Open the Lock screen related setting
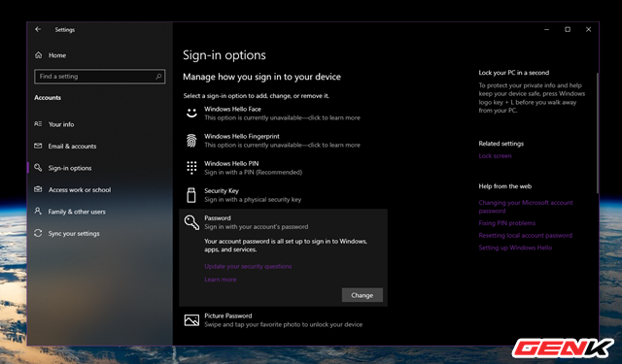Screen dimensions: 622x364 (x=495, y=155)
